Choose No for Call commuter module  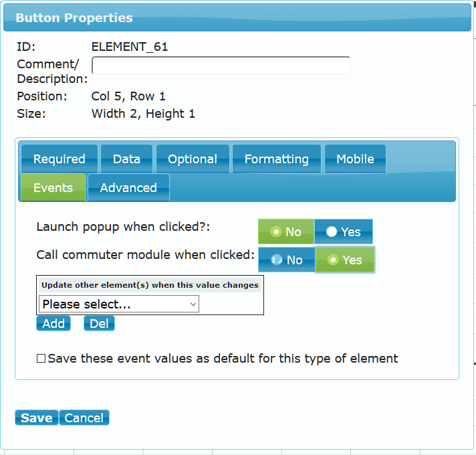point(287,260)
